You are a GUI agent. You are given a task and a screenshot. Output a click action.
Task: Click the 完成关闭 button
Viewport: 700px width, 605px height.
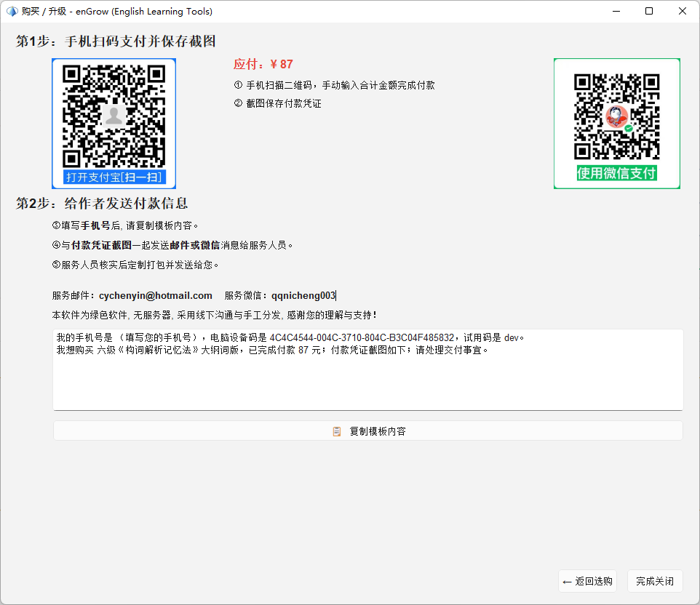click(x=655, y=581)
